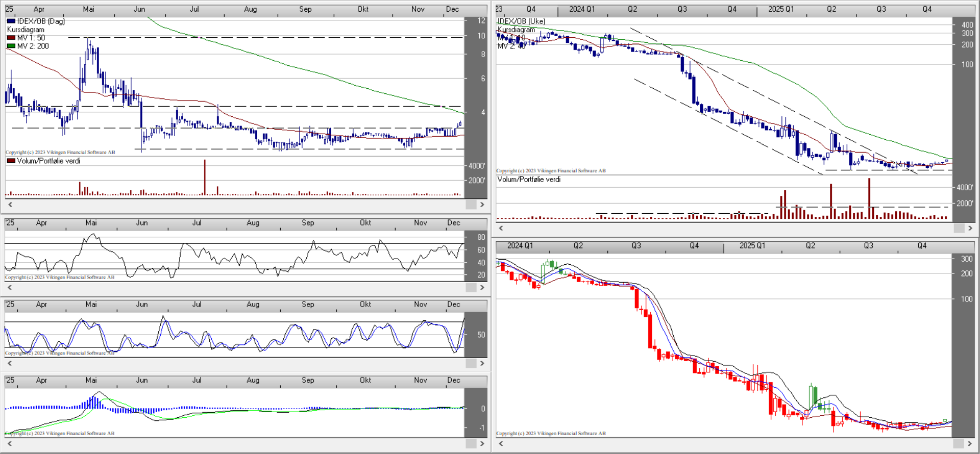This screenshot has width=980, height=454.
Task: Click left scroll arrow under daily price chart
Action: point(10,205)
